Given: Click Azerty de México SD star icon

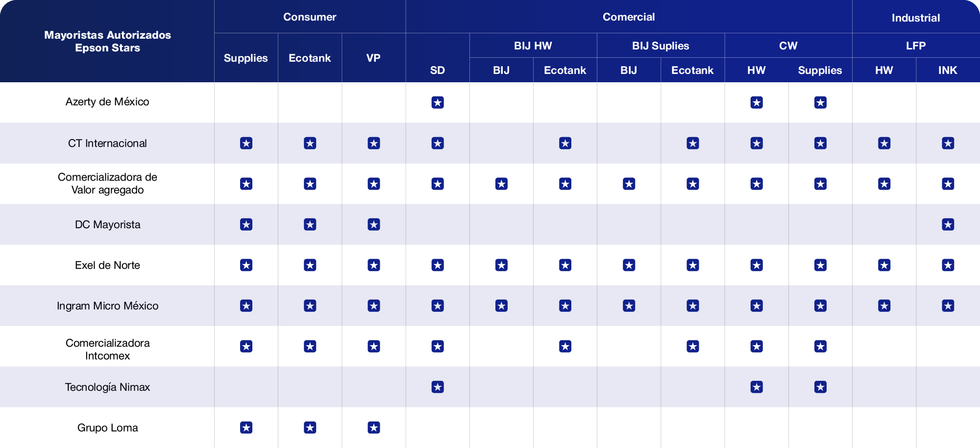Looking at the screenshot, I should (x=438, y=102).
